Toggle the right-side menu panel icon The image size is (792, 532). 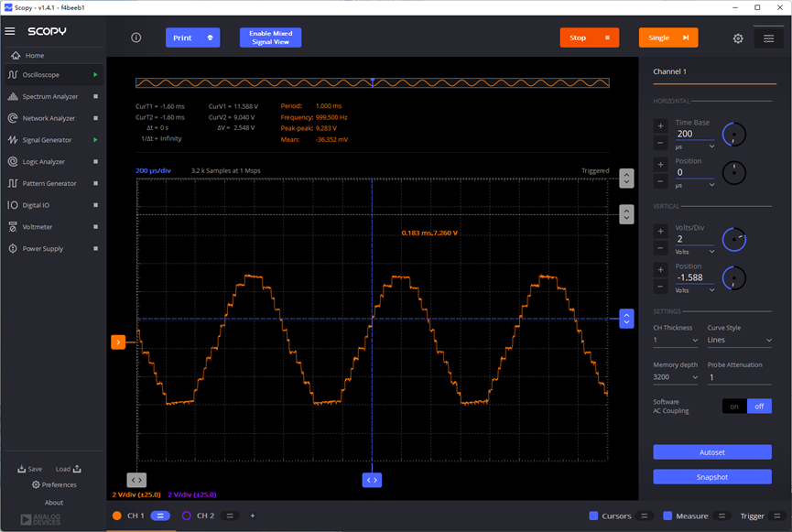pos(768,38)
